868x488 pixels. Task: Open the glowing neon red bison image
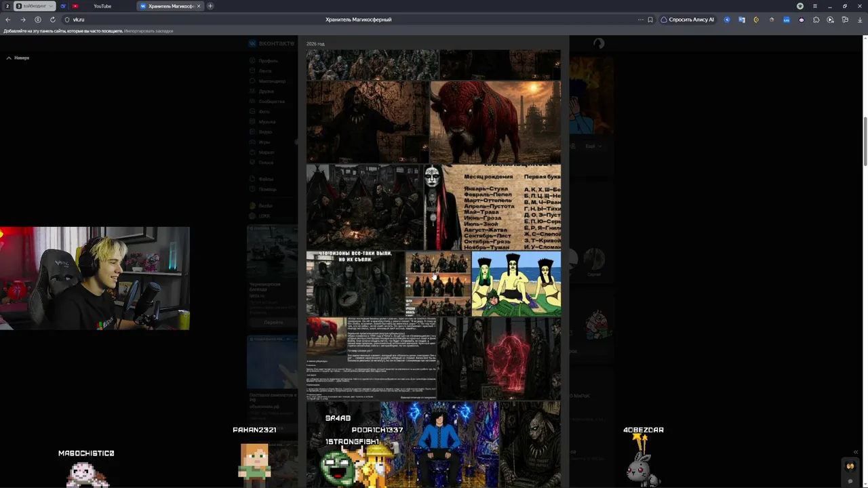click(500, 359)
